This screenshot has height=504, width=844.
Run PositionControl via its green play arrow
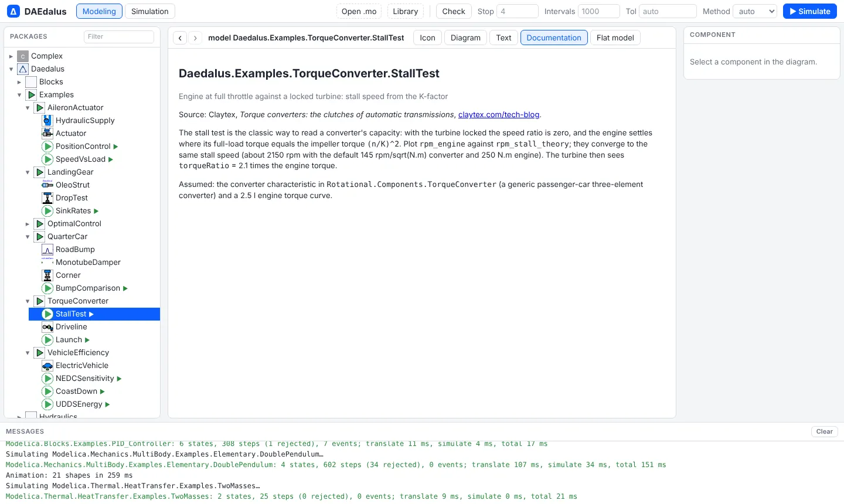click(x=115, y=147)
